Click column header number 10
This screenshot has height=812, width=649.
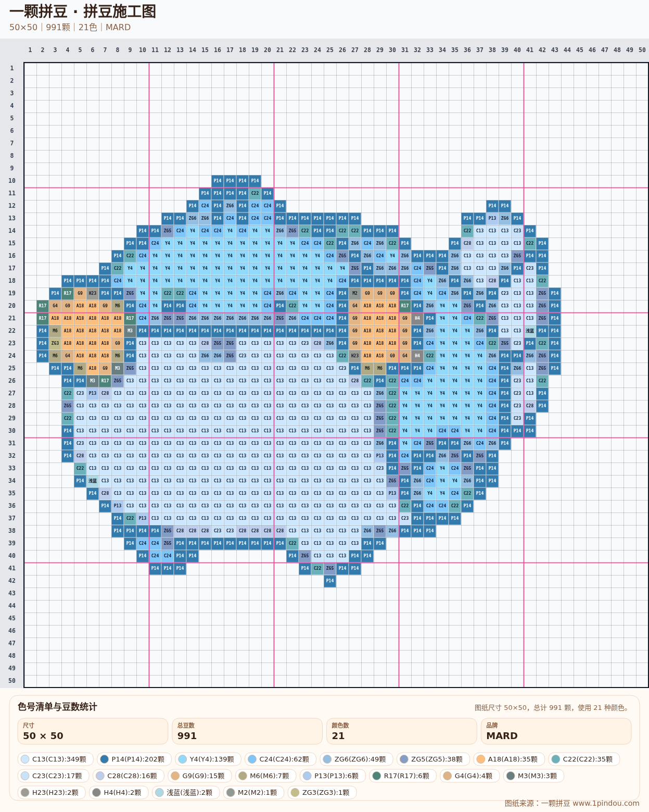click(x=143, y=50)
